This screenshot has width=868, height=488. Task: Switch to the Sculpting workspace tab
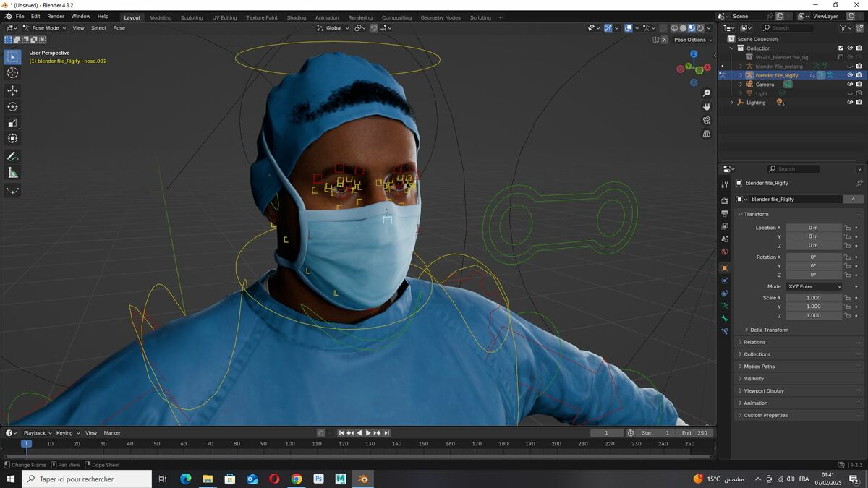[x=192, y=17]
